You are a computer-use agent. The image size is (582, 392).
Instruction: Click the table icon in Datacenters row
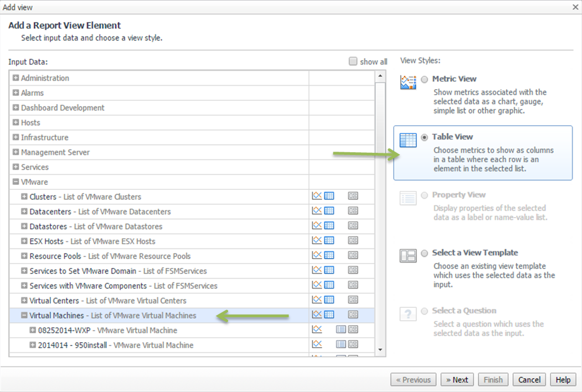[x=329, y=211]
